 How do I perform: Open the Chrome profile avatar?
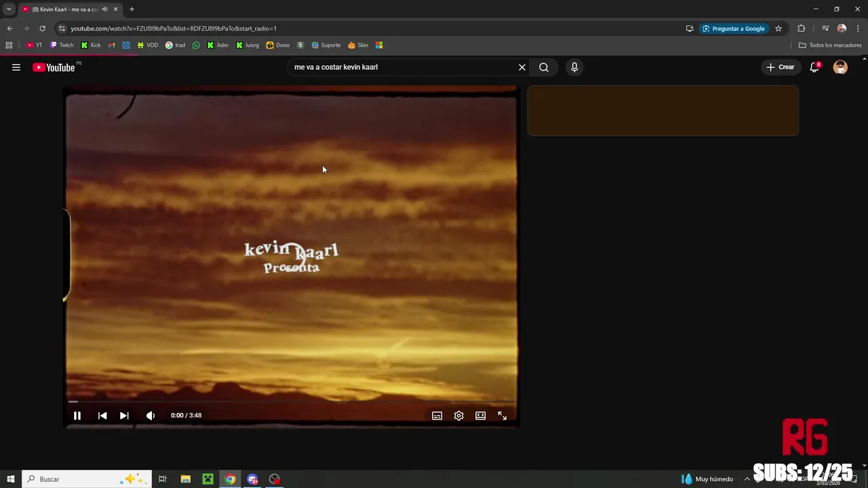(x=842, y=28)
